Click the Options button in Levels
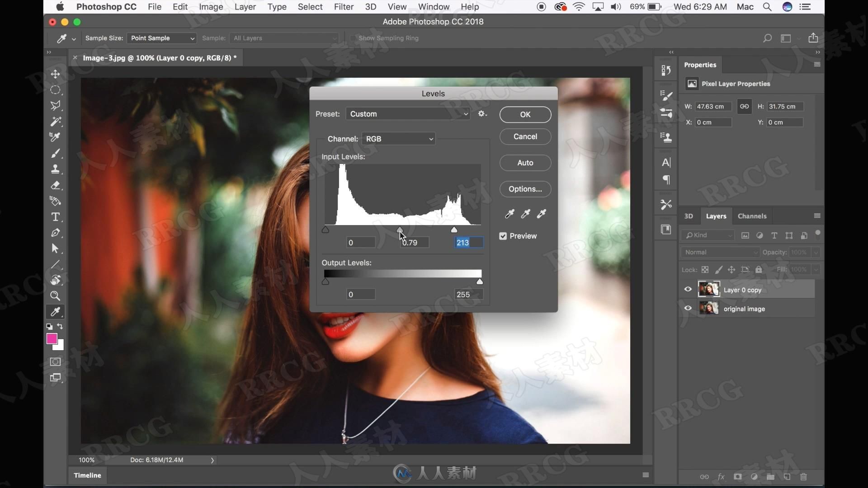The width and height of the screenshot is (868, 488). click(x=524, y=188)
